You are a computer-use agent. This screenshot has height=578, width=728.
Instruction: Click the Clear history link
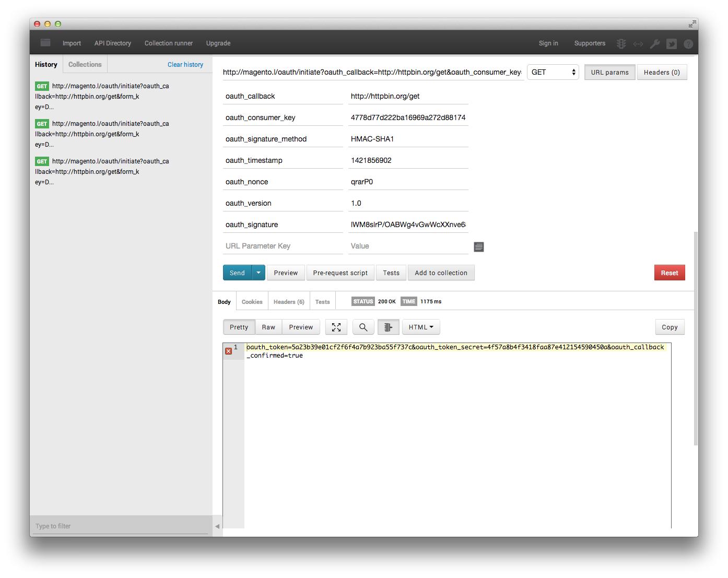click(185, 64)
